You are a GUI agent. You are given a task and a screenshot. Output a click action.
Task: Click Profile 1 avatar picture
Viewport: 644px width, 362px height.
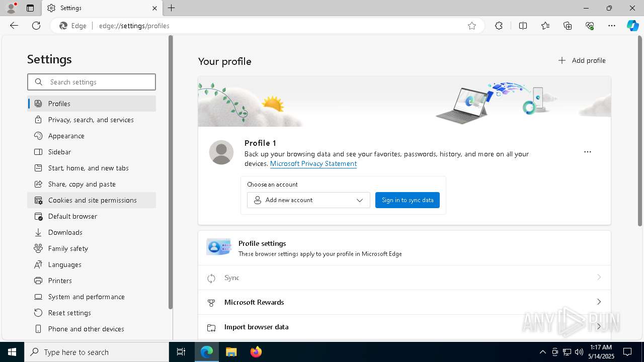(221, 152)
